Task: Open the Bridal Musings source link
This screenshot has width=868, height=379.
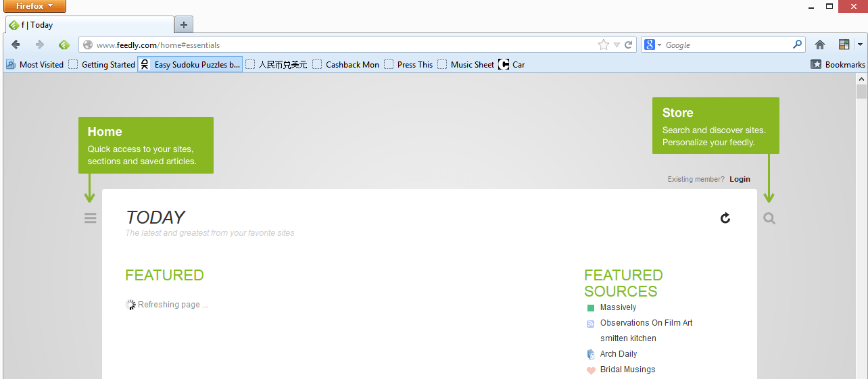Action: pos(627,370)
